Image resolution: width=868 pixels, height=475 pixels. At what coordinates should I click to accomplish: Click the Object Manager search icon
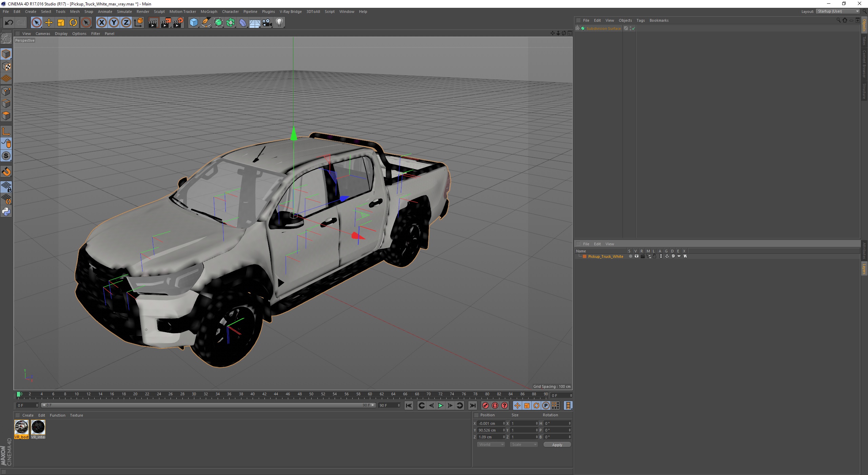[x=839, y=20]
